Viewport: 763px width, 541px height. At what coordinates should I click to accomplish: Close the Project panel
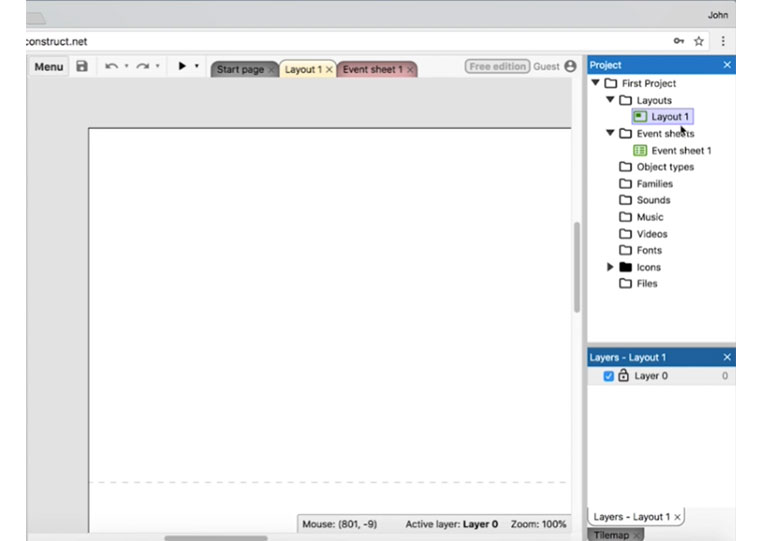click(727, 65)
